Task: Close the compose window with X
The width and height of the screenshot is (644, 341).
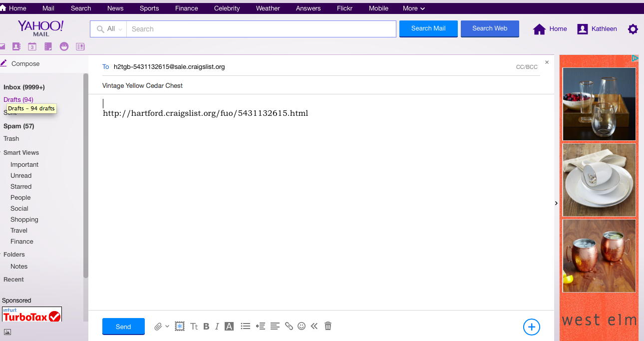Action: coord(547,62)
